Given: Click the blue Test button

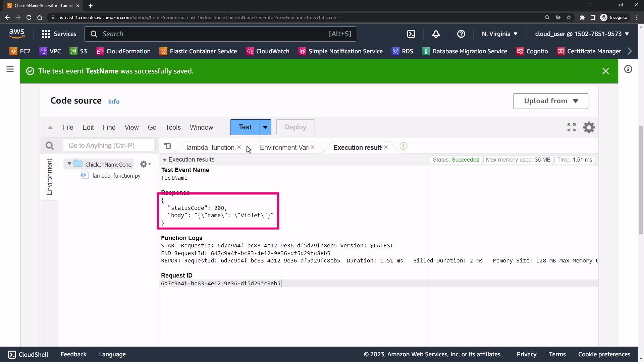Looking at the screenshot, I should point(245,127).
